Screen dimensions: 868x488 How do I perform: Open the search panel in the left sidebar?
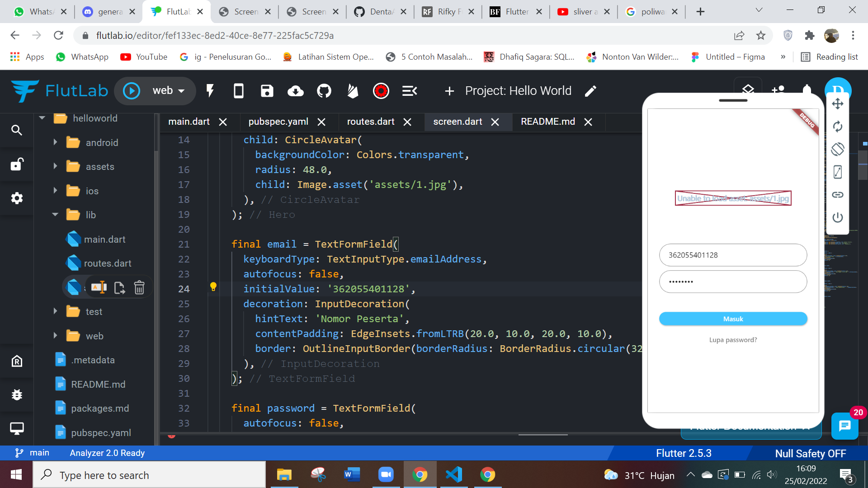(x=17, y=130)
